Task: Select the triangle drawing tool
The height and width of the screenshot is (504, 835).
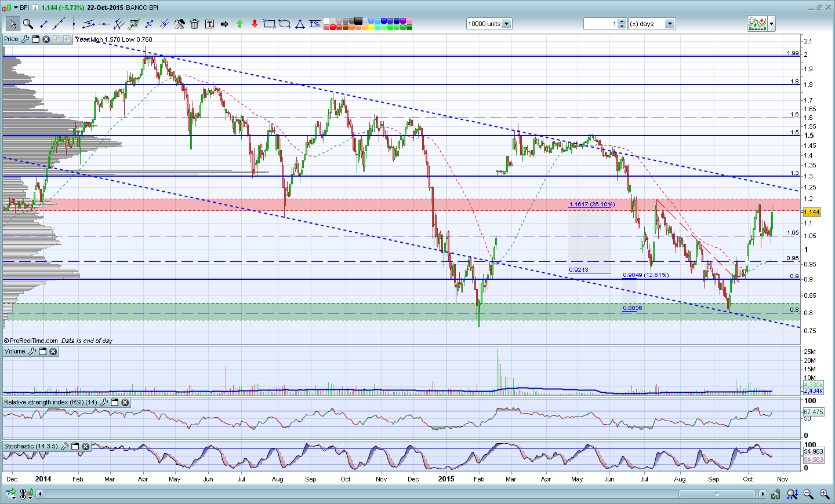Action: (x=300, y=24)
